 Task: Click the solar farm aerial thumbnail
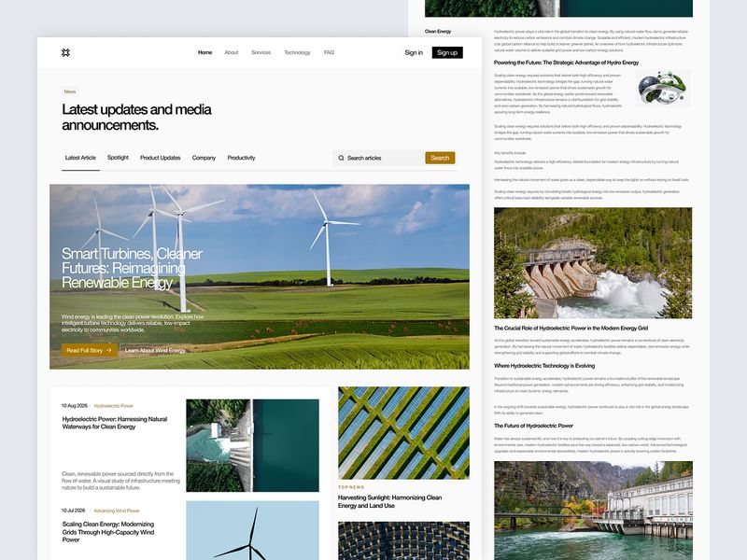403,433
